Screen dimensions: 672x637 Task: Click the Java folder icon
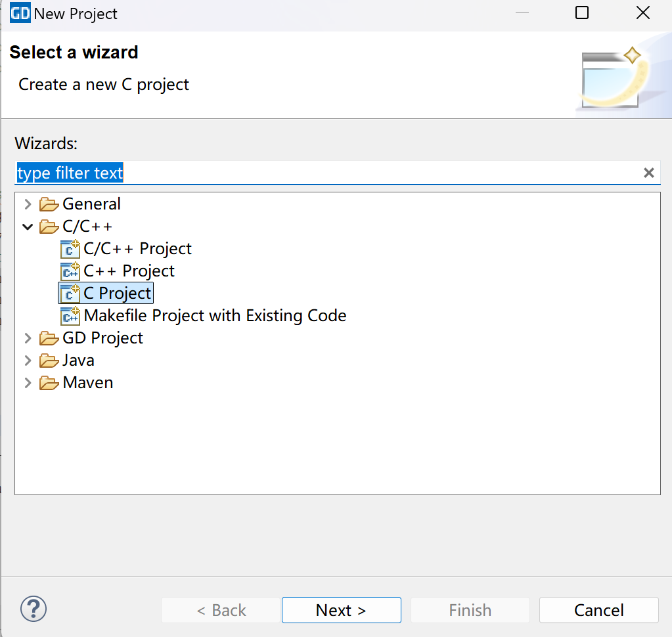pyautogui.click(x=49, y=361)
